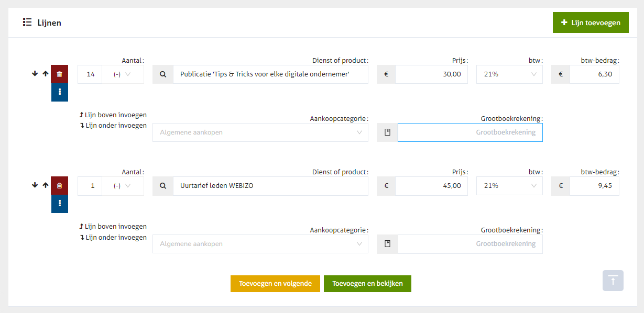Click 'Lijn toevoegen' button
644x313 pixels.
pyautogui.click(x=590, y=23)
